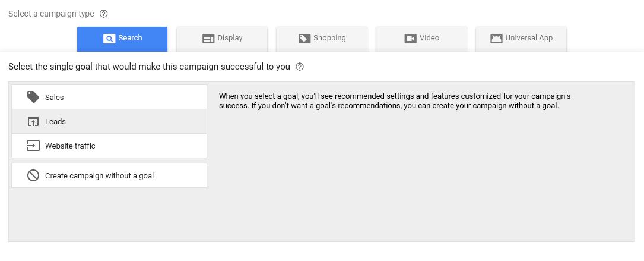Screen dimensions: 644x261
Task: Click the Leads upload icon
Action: 33,121
